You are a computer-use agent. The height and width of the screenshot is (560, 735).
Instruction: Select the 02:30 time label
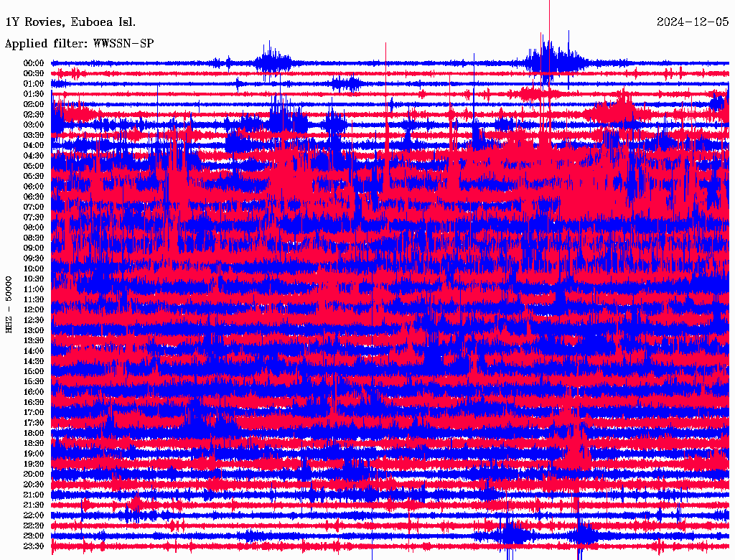(x=34, y=114)
